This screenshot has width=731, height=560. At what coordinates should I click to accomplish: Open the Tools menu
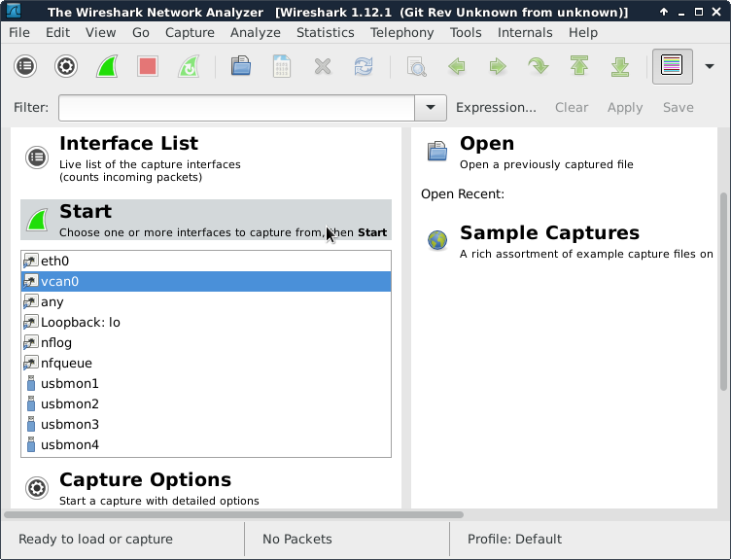click(x=466, y=33)
